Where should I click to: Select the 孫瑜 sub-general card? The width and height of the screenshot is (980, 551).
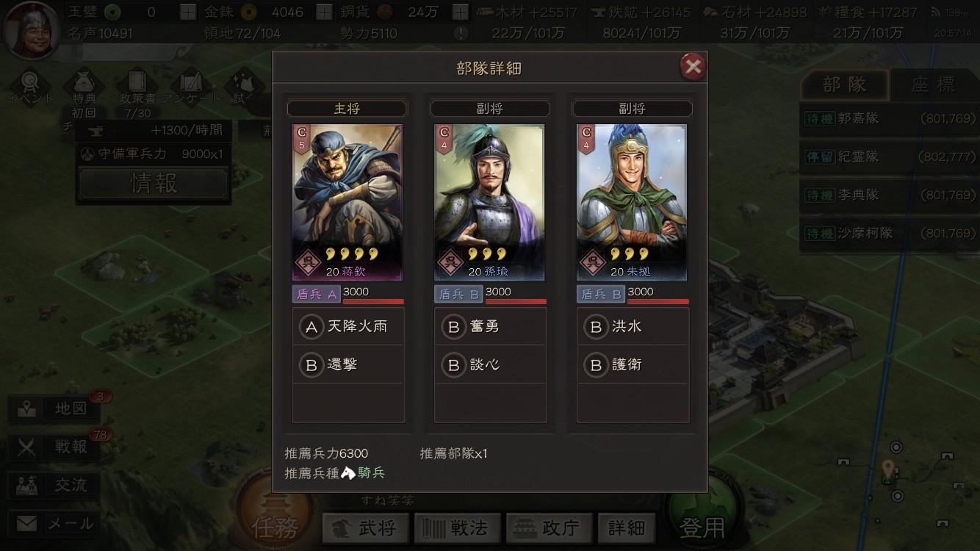tap(490, 203)
